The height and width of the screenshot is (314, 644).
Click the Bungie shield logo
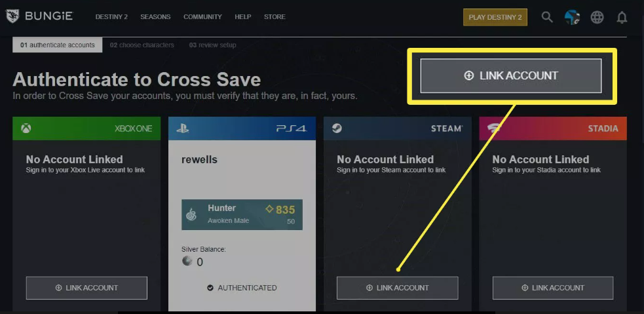[x=12, y=16]
